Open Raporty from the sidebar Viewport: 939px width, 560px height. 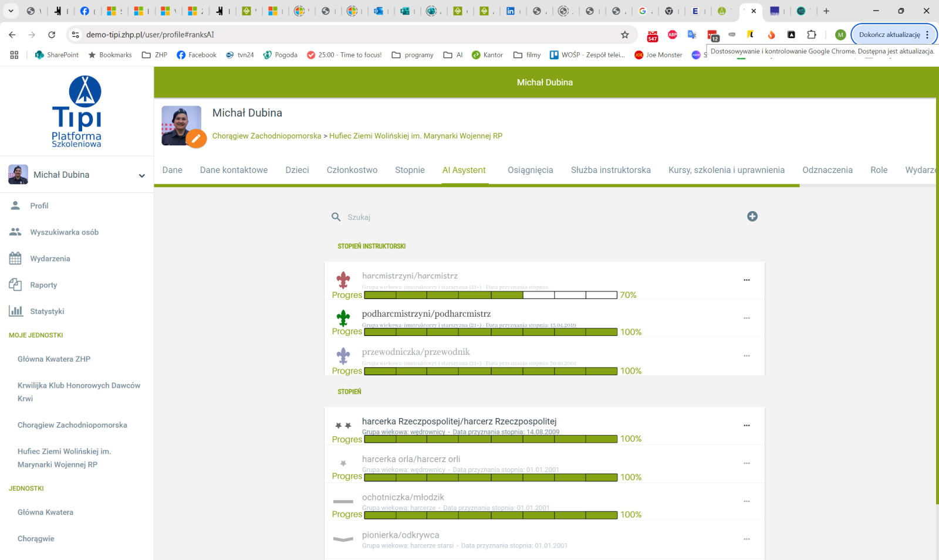pyautogui.click(x=43, y=285)
